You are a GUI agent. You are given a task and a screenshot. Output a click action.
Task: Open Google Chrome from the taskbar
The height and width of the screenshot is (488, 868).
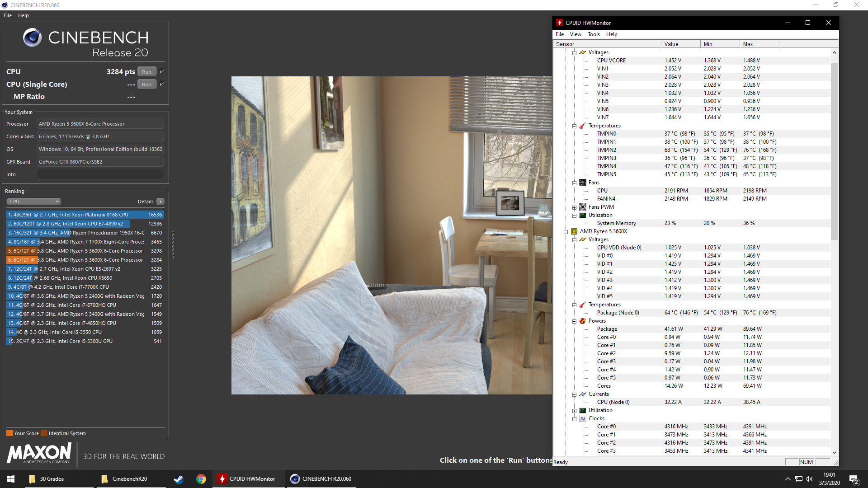click(201, 479)
